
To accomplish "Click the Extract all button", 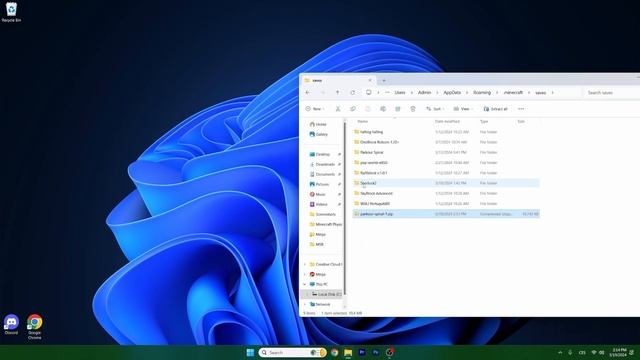I will click(495, 109).
